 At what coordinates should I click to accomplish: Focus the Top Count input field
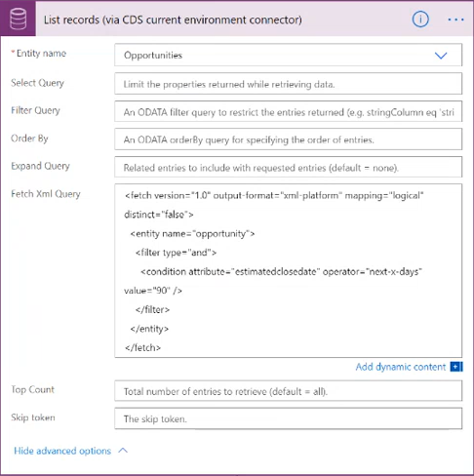click(x=288, y=391)
